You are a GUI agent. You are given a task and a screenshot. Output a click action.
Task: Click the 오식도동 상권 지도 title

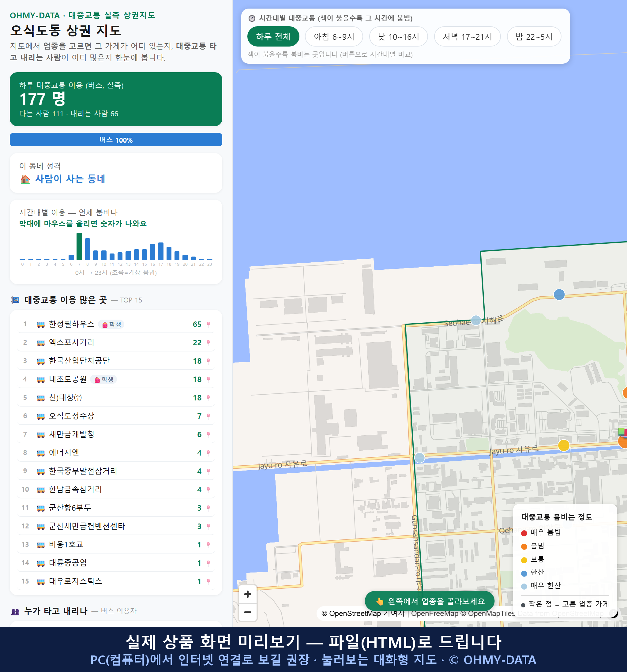[66, 30]
